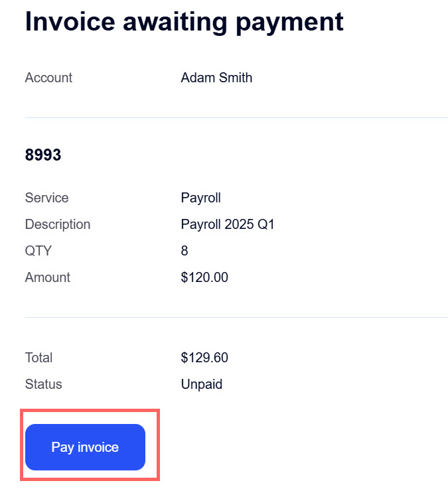
Task: Select the Unpaid status value
Action: pyautogui.click(x=202, y=384)
